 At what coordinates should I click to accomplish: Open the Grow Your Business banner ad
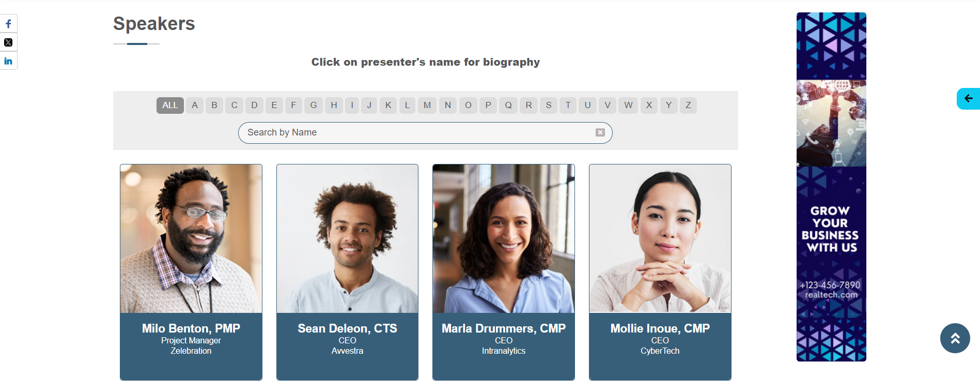(x=831, y=187)
